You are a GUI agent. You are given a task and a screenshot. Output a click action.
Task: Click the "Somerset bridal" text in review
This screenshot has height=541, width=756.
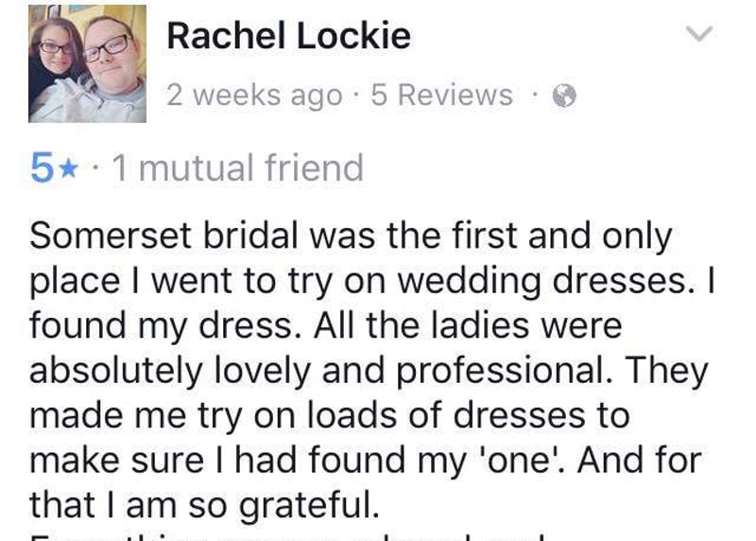(142, 236)
